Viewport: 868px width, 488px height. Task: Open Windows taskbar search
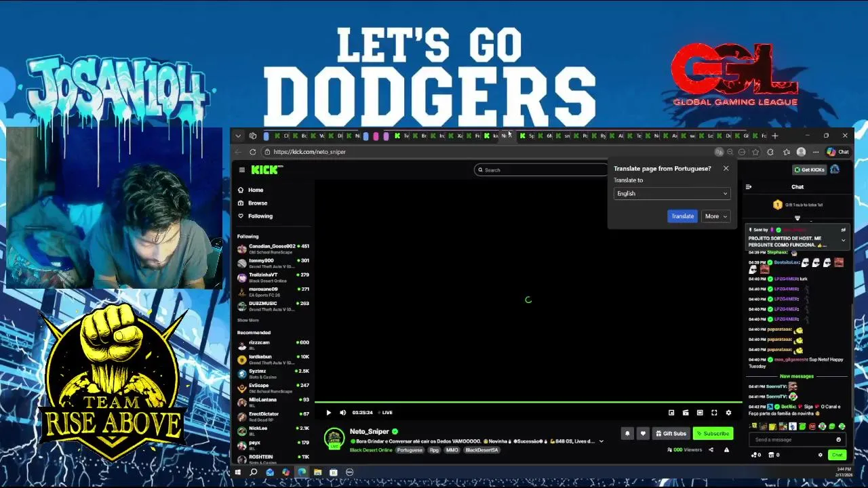(x=254, y=472)
